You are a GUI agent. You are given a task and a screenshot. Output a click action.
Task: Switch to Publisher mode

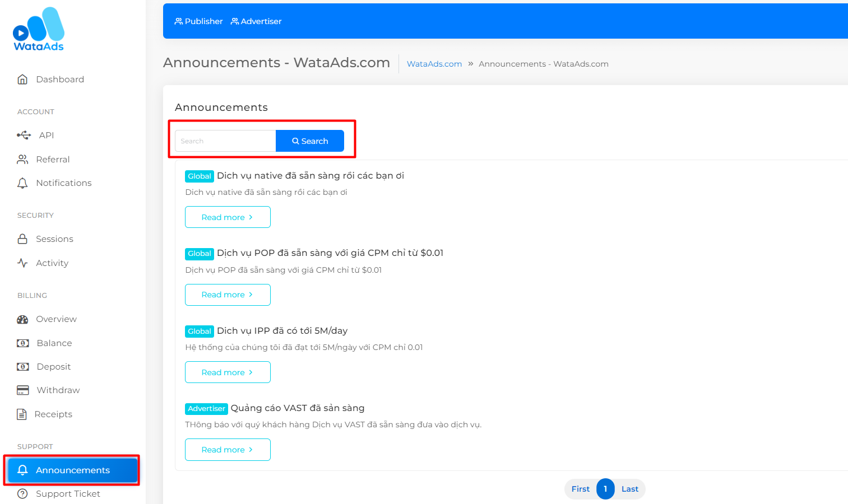(198, 21)
